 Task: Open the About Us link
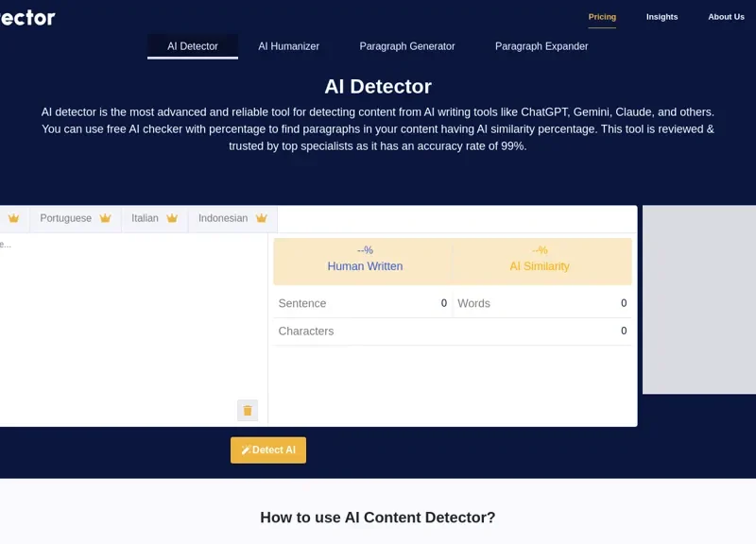pos(726,17)
